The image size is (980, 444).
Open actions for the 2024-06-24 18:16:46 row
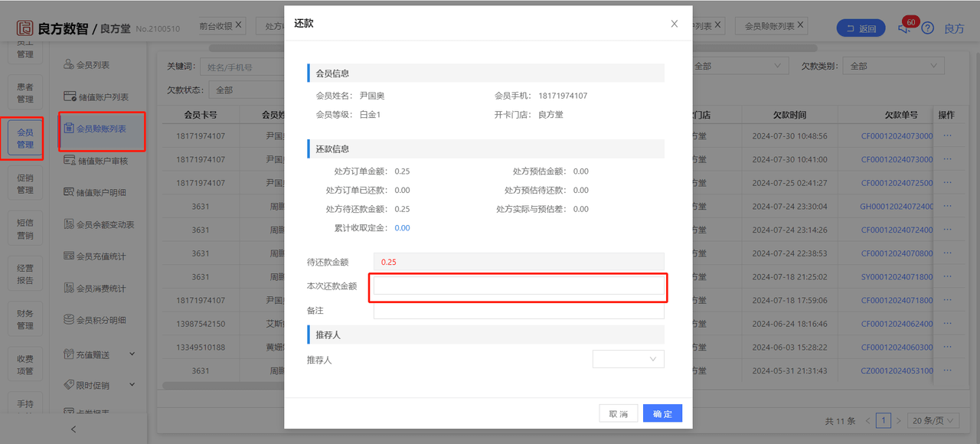click(947, 323)
